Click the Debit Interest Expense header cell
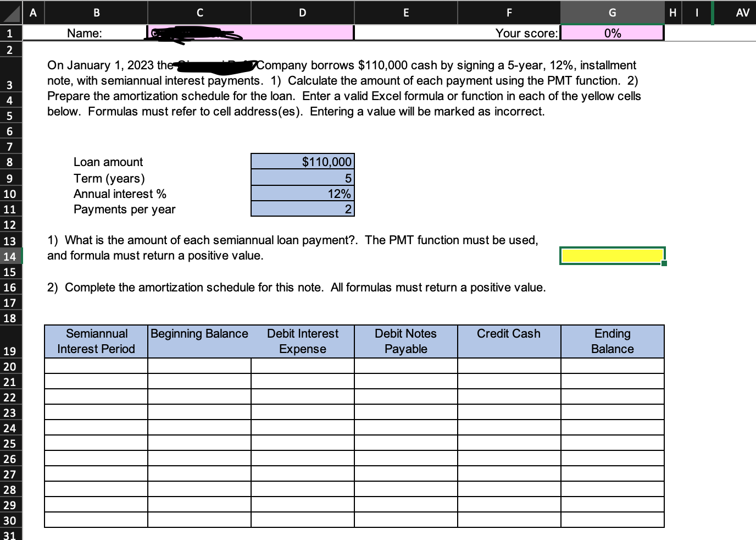 (303, 341)
